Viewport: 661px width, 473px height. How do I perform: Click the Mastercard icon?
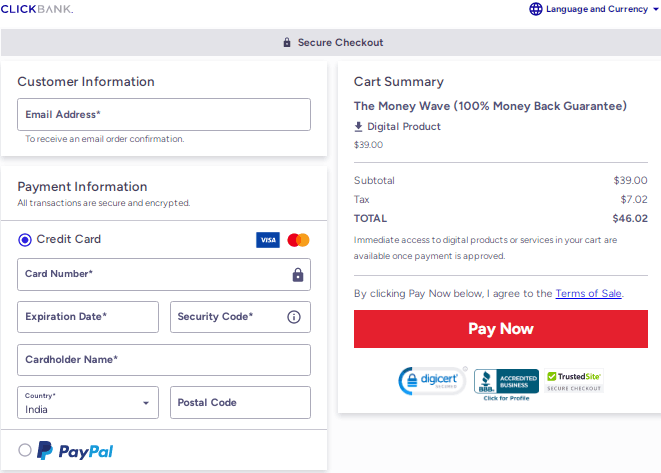[298, 240]
